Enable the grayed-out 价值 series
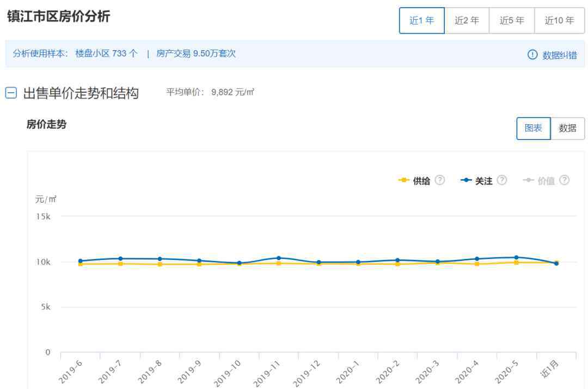The width and height of the screenshot is (588, 389). click(x=546, y=181)
